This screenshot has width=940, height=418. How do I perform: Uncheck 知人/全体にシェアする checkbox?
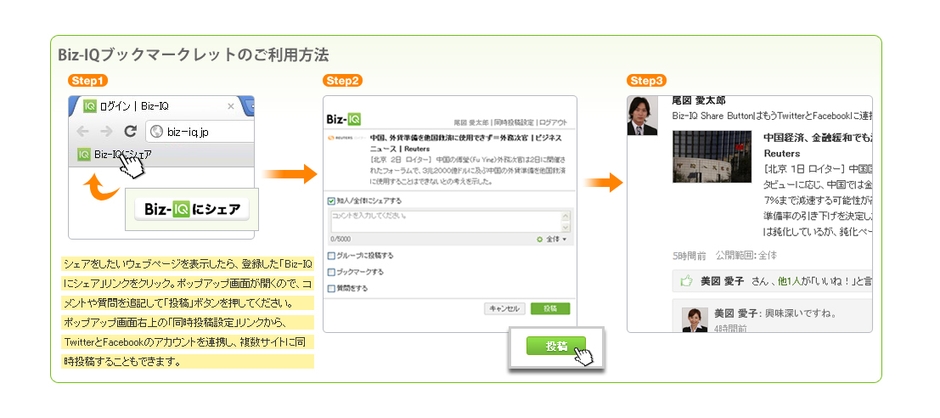(x=332, y=201)
